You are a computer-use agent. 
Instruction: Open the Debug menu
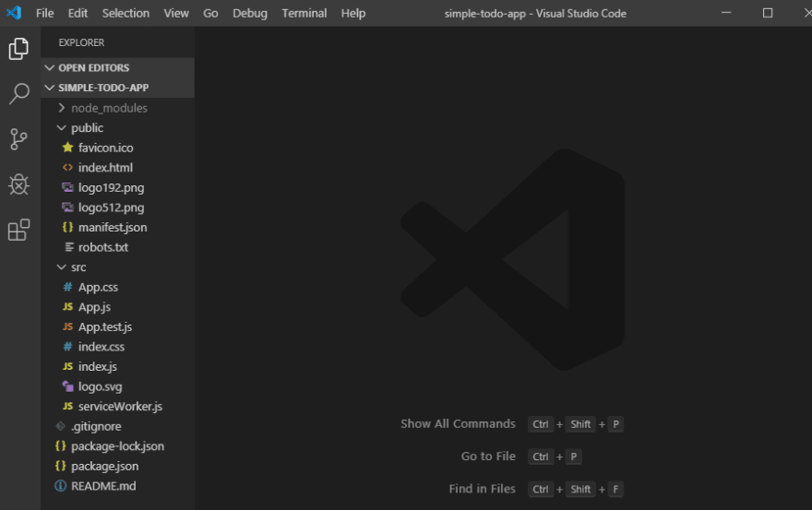(250, 13)
